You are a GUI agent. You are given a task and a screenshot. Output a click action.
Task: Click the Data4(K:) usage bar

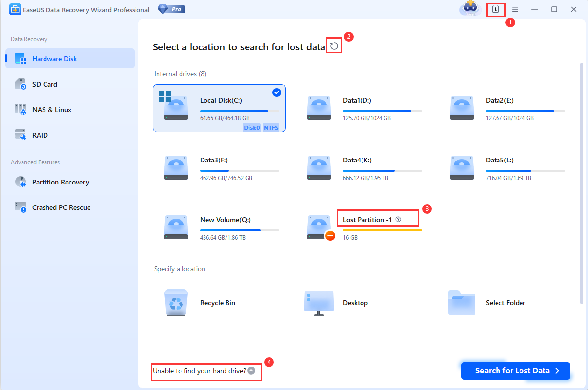tap(383, 171)
